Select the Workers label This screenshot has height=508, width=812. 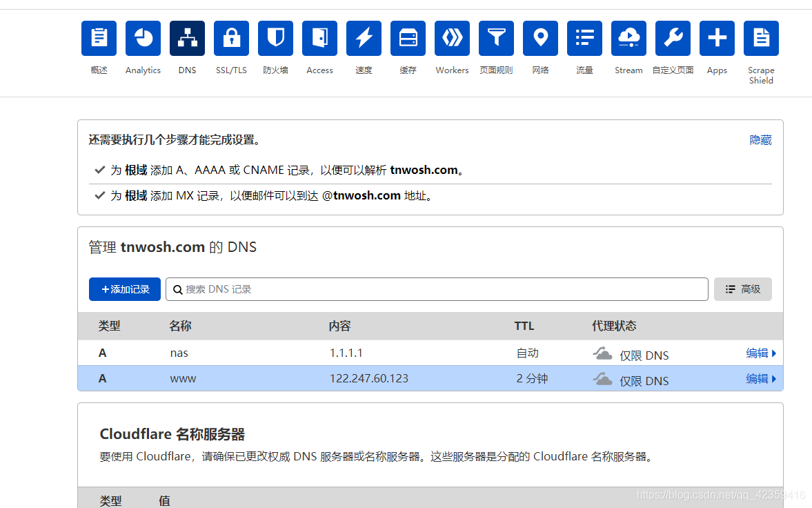tap(452, 70)
